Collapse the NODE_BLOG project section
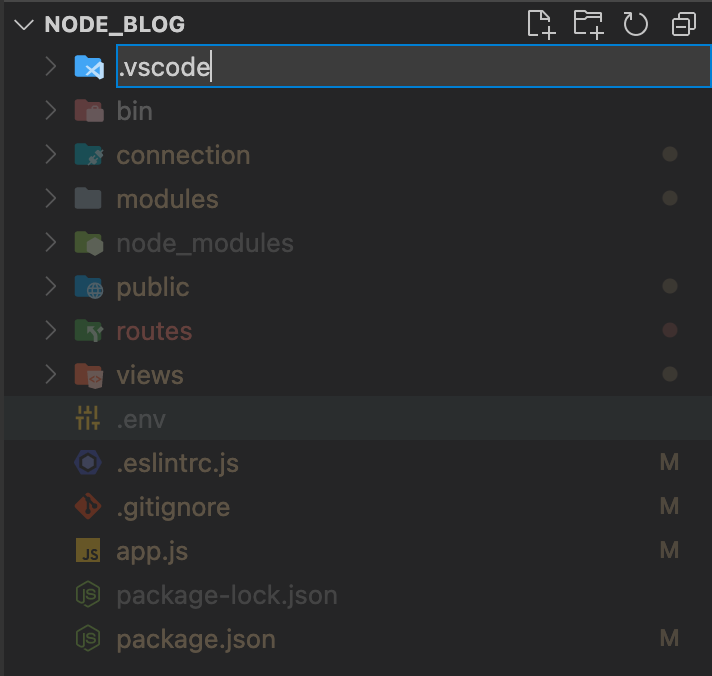The image size is (712, 676). point(25,25)
